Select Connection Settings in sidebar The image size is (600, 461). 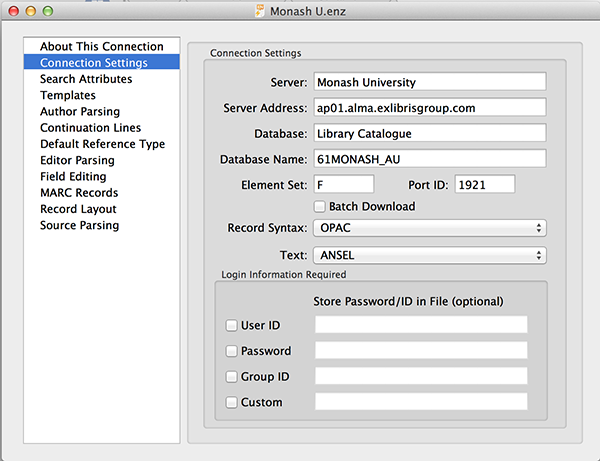point(101,62)
